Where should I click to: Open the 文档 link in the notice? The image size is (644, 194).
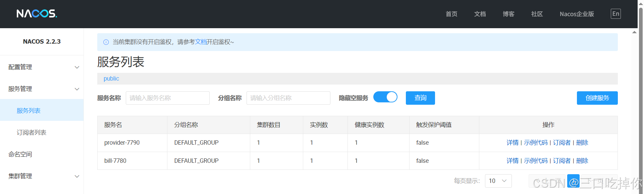[x=201, y=42]
